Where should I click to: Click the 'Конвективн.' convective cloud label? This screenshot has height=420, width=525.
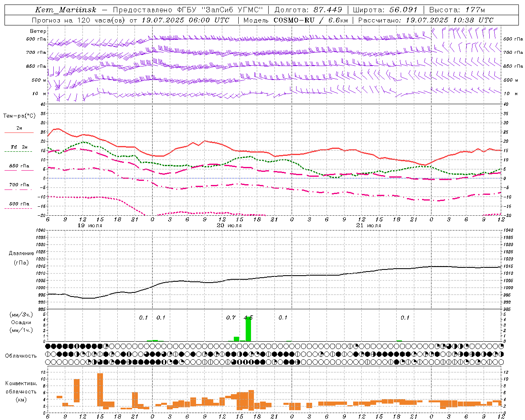point(21,383)
